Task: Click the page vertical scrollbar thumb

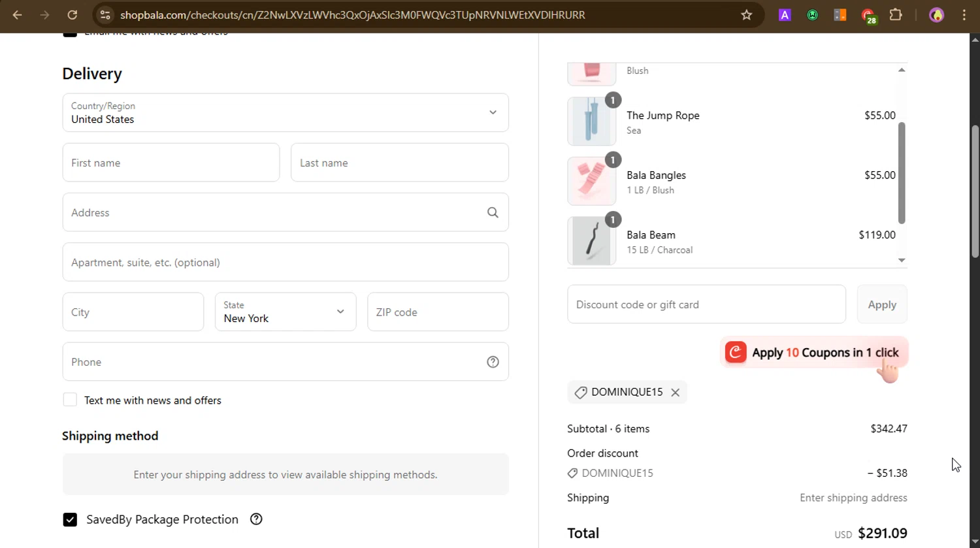Action: point(975,191)
